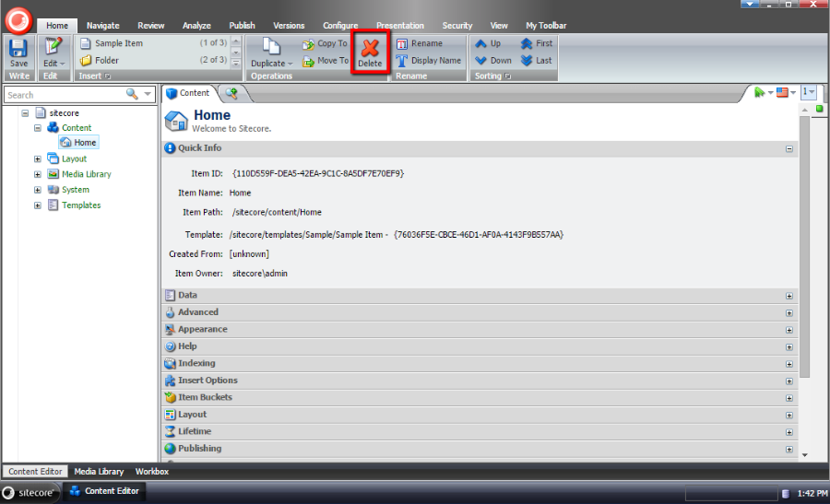Open the Publish ribbon tab

coord(242,26)
